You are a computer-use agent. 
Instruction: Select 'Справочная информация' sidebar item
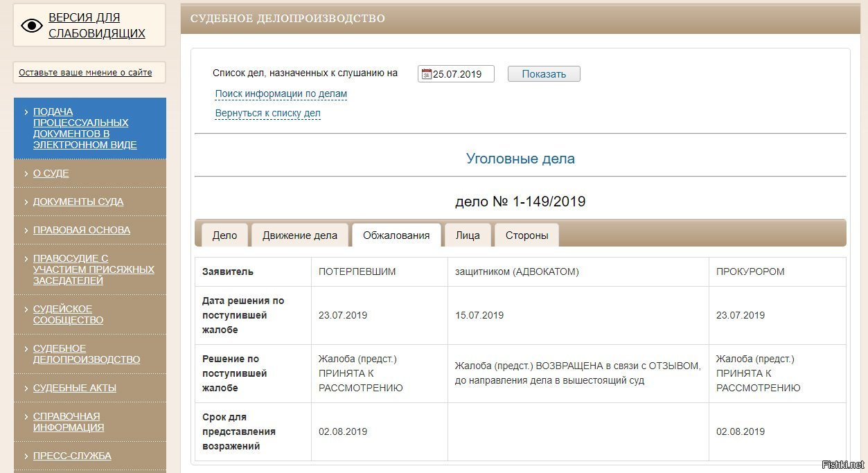[69, 421]
